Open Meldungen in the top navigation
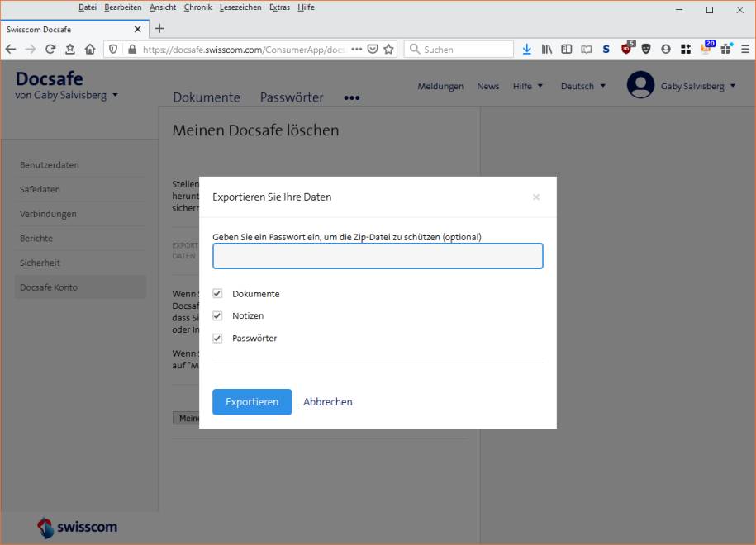Image resolution: width=756 pixels, height=545 pixels. pyautogui.click(x=440, y=86)
